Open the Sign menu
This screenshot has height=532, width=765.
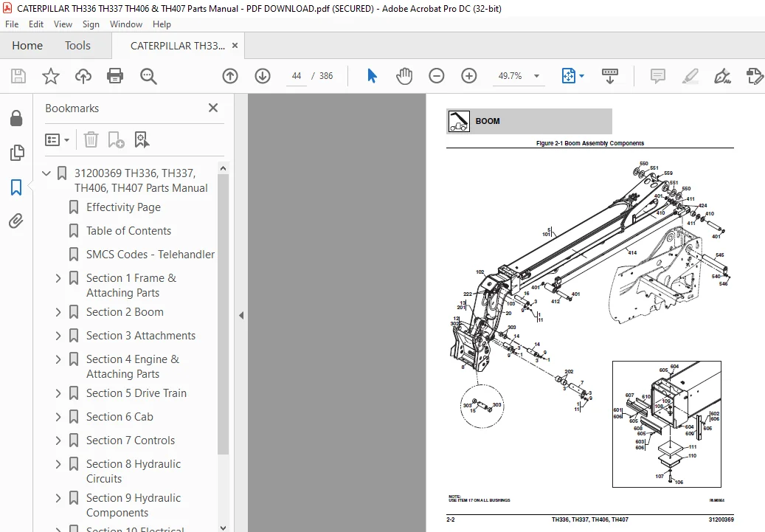coord(91,24)
